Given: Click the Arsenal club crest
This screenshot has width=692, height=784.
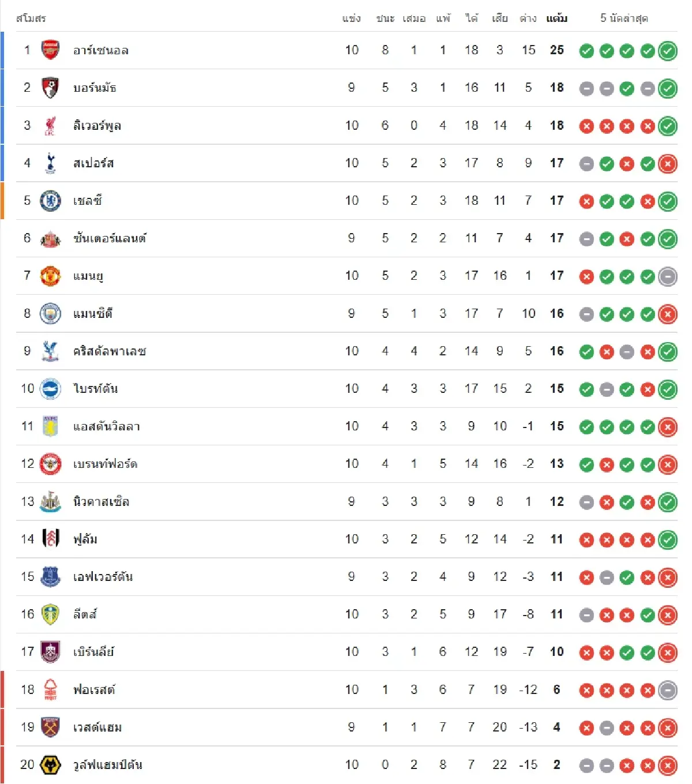Looking at the screenshot, I should [51, 50].
